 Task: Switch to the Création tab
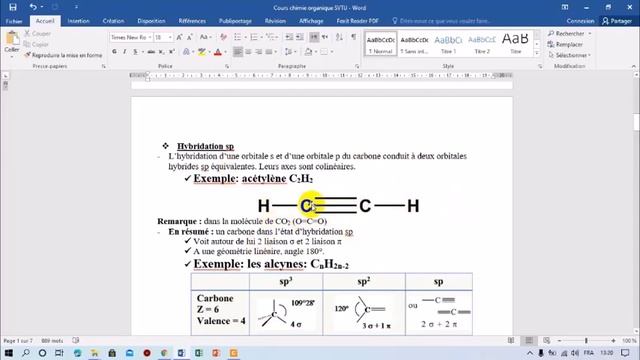[113, 21]
